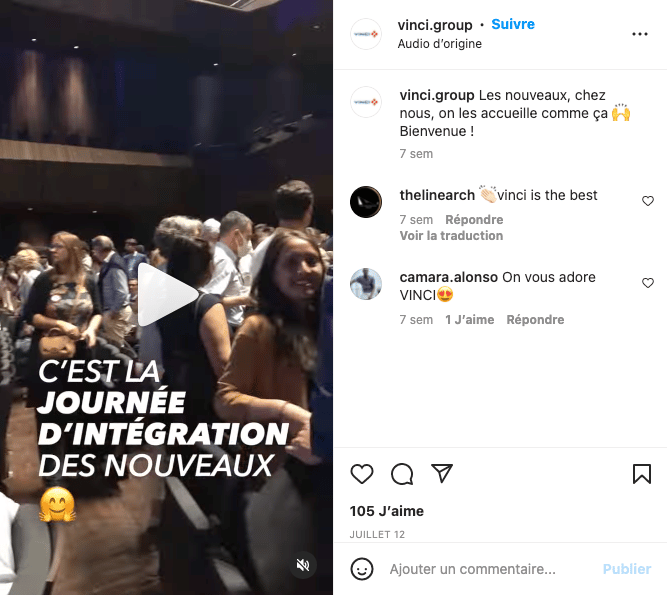Screen dimensions: 667x595
Task: Click Publier to post comment
Action: [627, 569]
